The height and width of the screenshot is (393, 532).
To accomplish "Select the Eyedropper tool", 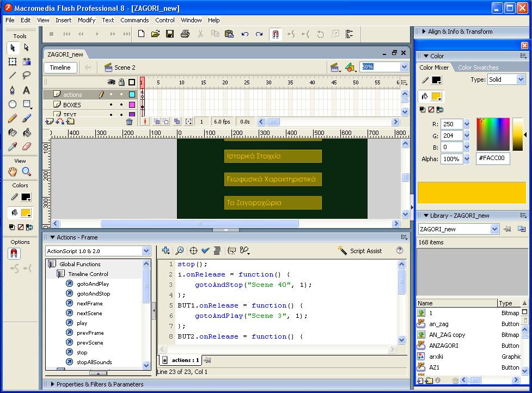I will [13, 146].
